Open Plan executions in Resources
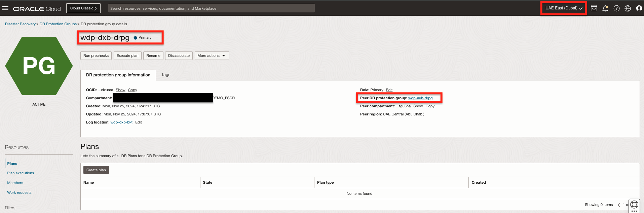The image size is (644, 213). tap(21, 173)
